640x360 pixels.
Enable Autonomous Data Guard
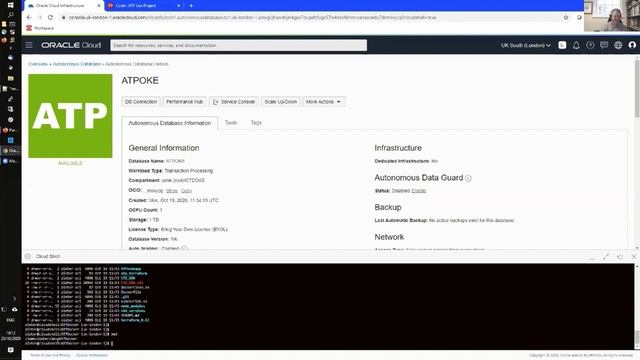coord(419,191)
